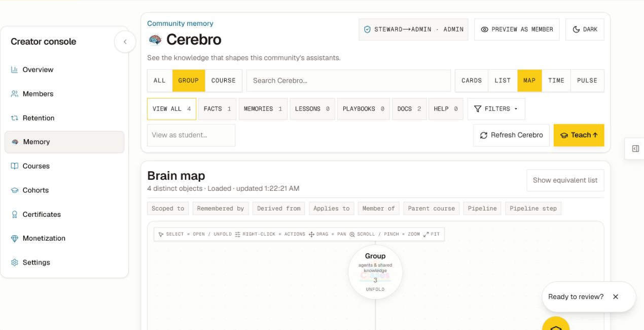Toggle the Member of relation chip
Viewport: 644px width, 330px height.
coord(379,208)
